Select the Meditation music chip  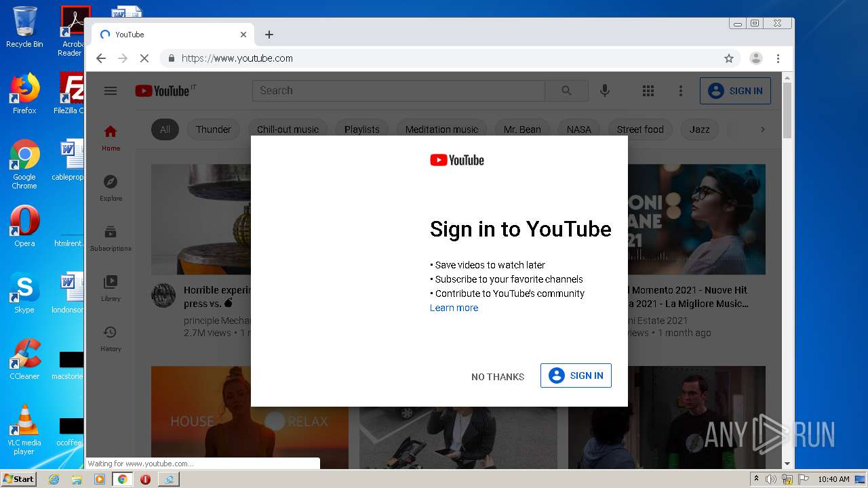coord(441,129)
